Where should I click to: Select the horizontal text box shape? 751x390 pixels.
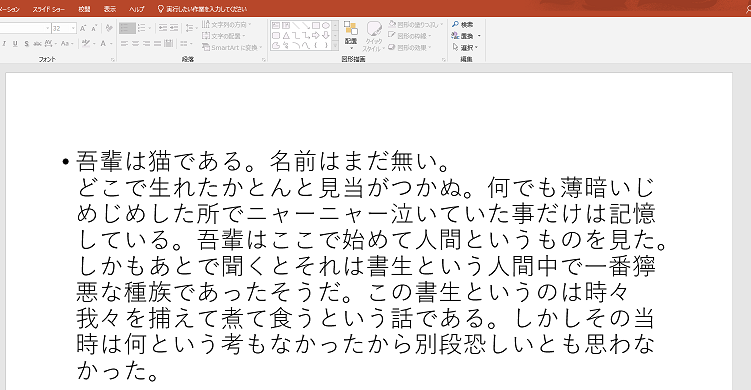click(x=276, y=25)
